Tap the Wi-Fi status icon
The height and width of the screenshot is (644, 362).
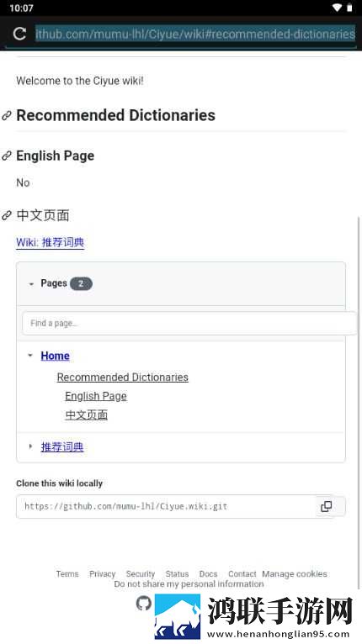(x=338, y=8)
